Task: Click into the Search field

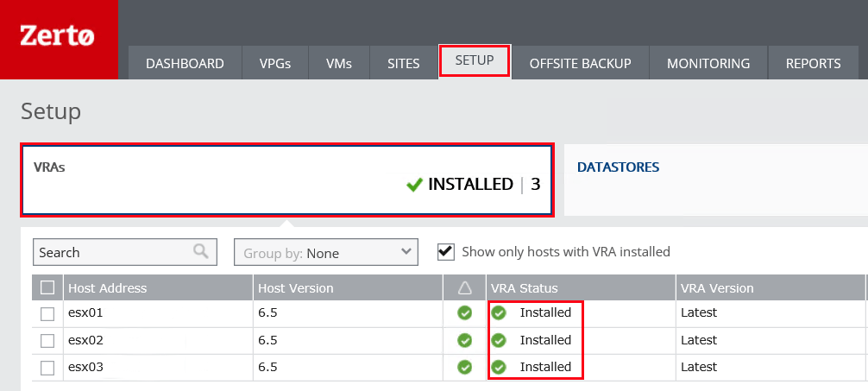Action: coord(125,253)
